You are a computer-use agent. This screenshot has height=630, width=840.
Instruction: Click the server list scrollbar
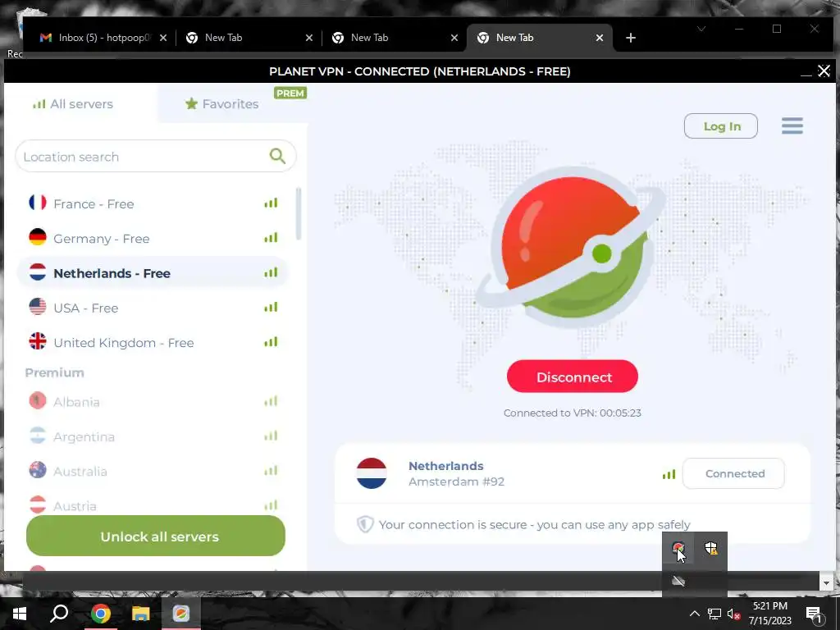pyautogui.click(x=299, y=214)
